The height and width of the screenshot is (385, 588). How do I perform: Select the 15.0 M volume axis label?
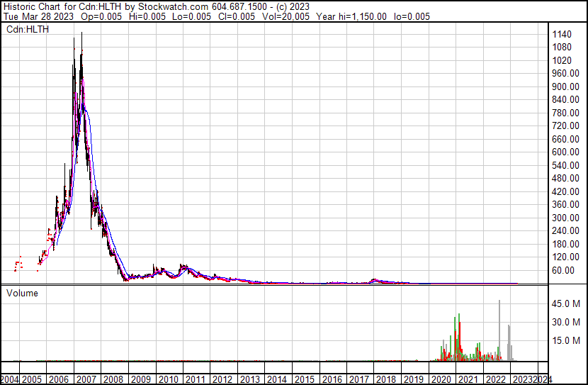pos(567,340)
